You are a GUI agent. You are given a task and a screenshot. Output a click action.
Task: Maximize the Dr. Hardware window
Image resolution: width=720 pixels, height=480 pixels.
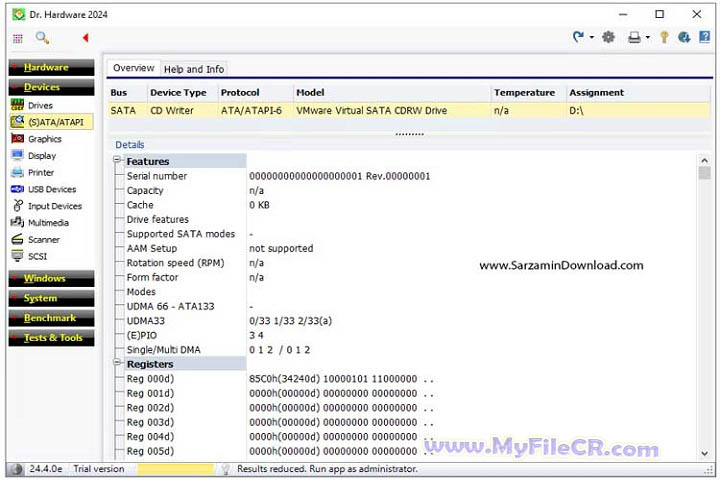[x=659, y=14]
